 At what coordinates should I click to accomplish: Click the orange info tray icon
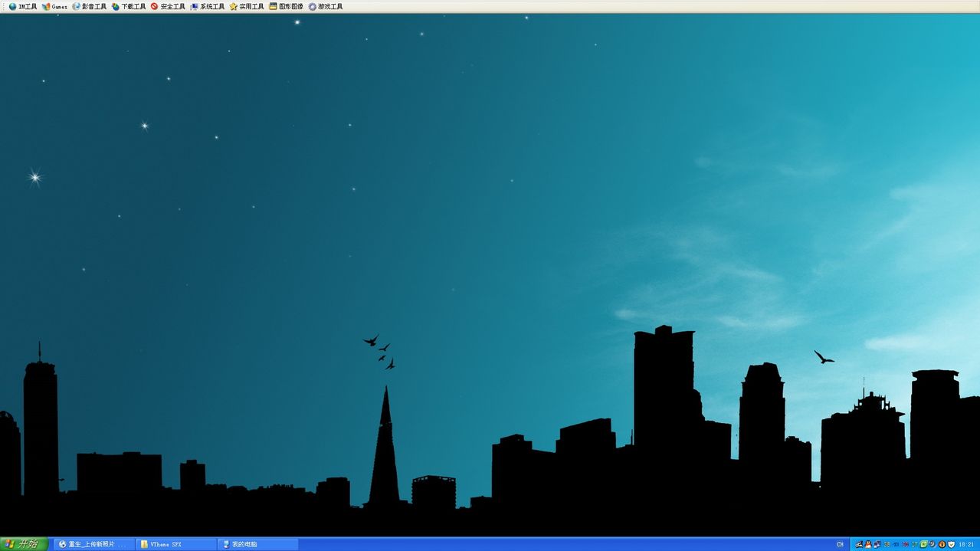point(942,544)
